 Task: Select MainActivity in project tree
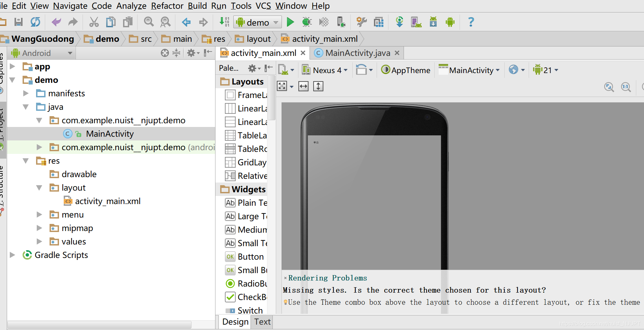[x=110, y=134]
